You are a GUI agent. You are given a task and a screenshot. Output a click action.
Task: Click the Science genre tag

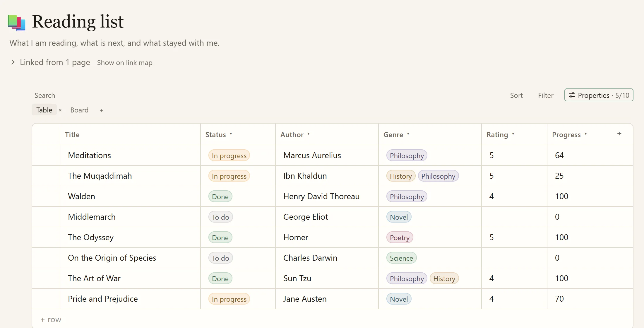click(x=402, y=258)
